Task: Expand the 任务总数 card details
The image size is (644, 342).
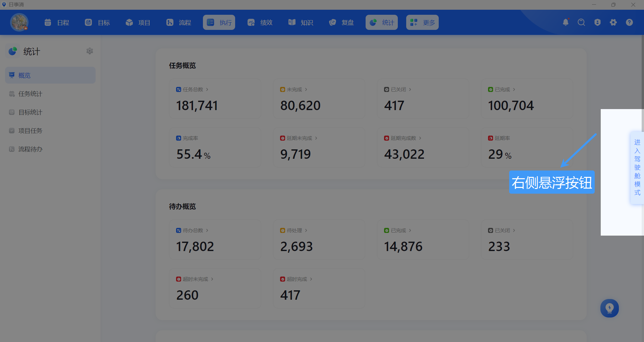Action: [193, 90]
